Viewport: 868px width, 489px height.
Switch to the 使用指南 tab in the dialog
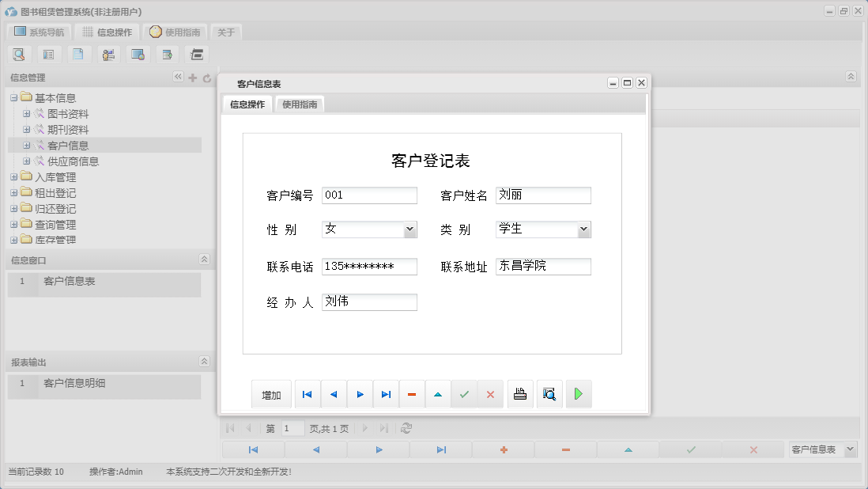pyautogui.click(x=298, y=103)
